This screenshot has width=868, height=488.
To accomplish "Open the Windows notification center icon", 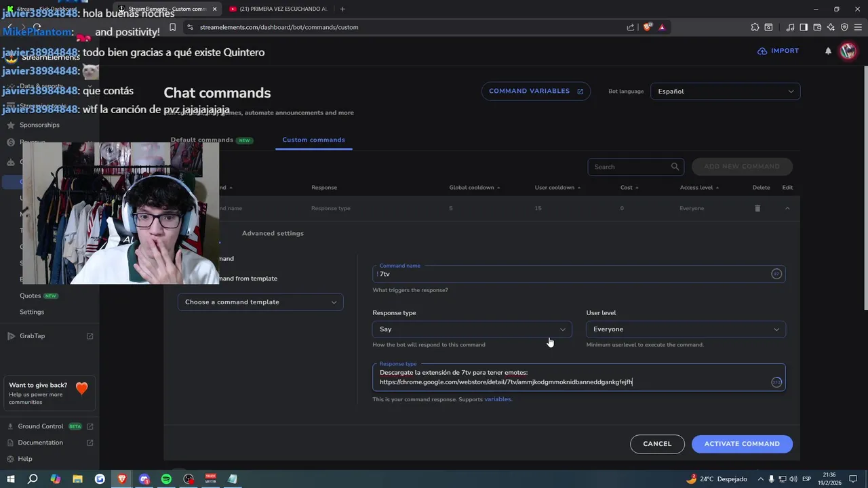I will coord(853,479).
